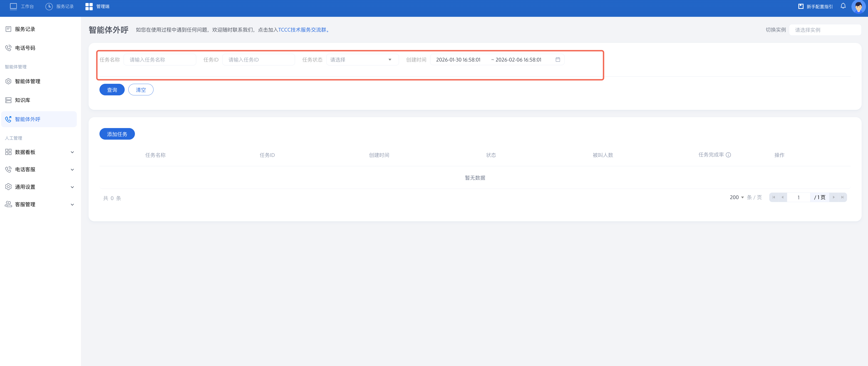The width and height of the screenshot is (868, 366).
Task: Click the previous page arrow
Action: [782, 198]
